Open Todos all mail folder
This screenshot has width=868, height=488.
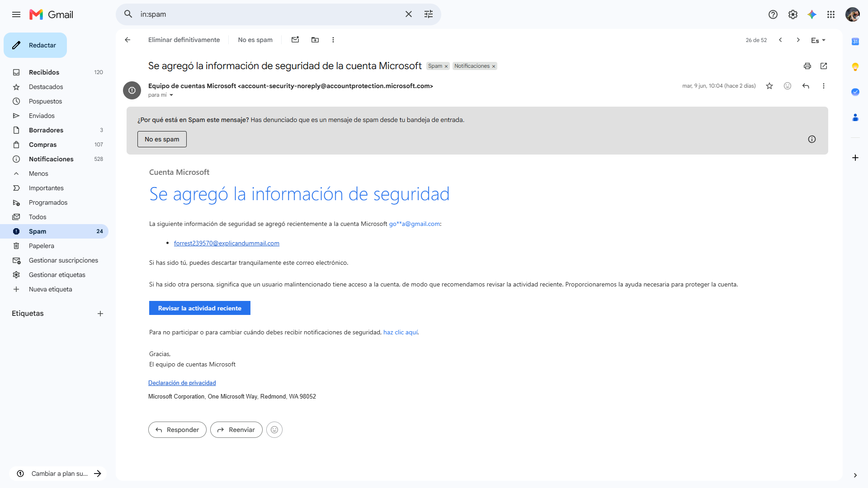(54, 217)
